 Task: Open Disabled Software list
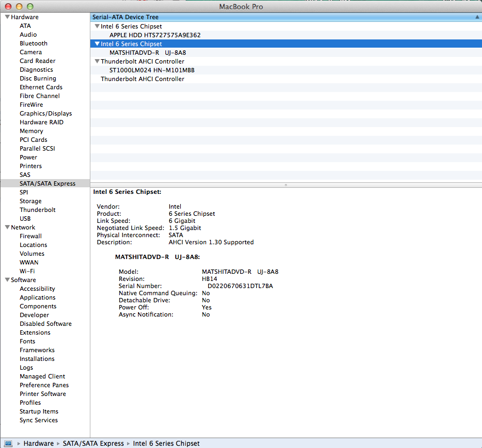point(45,324)
